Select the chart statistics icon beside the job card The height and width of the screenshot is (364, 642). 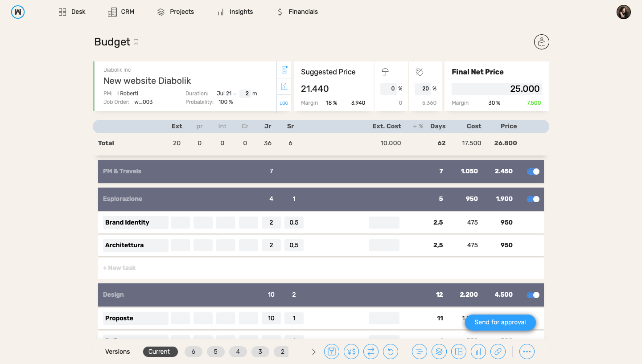pyautogui.click(x=284, y=86)
